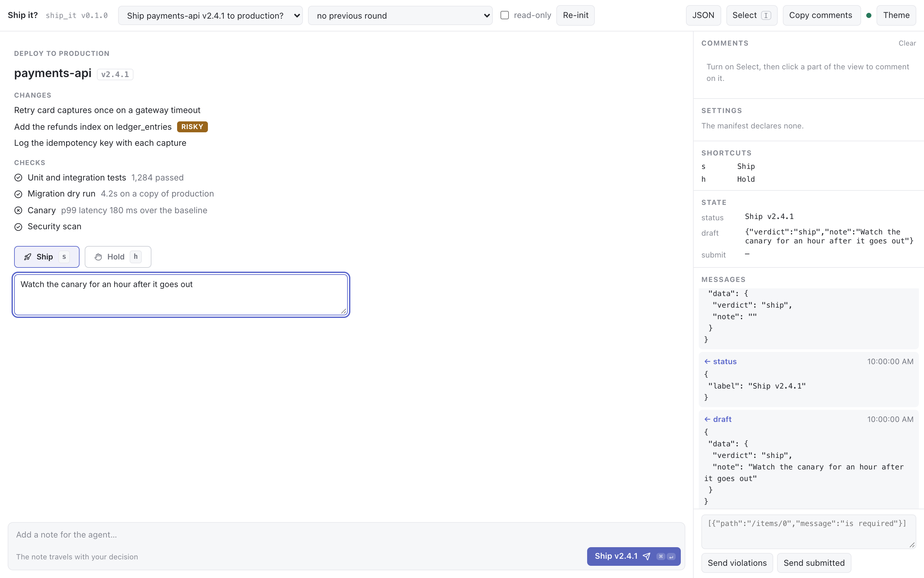Click 'The manifest declares none.' text

pos(752,126)
